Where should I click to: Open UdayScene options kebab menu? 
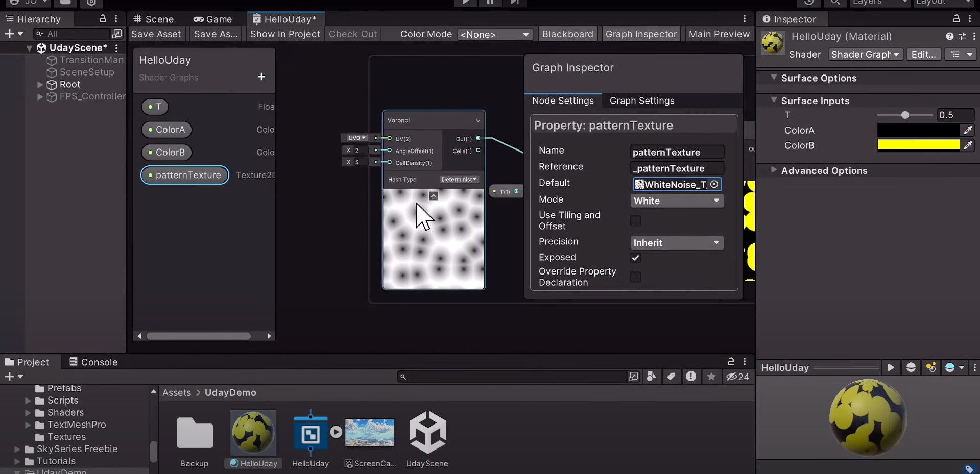(x=116, y=48)
